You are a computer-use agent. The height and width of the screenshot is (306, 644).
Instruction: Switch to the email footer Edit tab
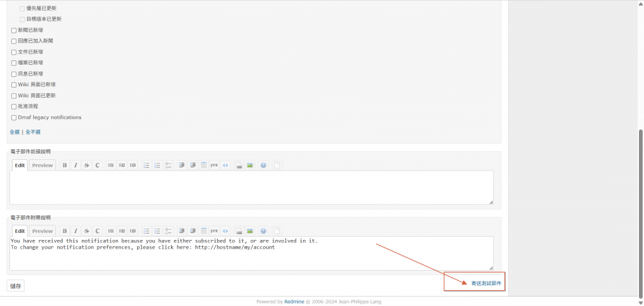[x=19, y=231]
